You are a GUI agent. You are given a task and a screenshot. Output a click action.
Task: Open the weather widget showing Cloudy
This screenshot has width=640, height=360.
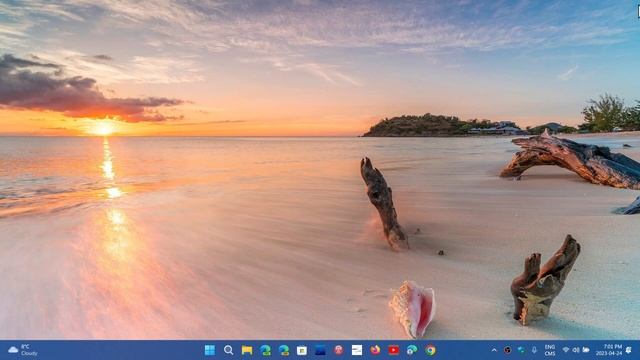pos(23,350)
